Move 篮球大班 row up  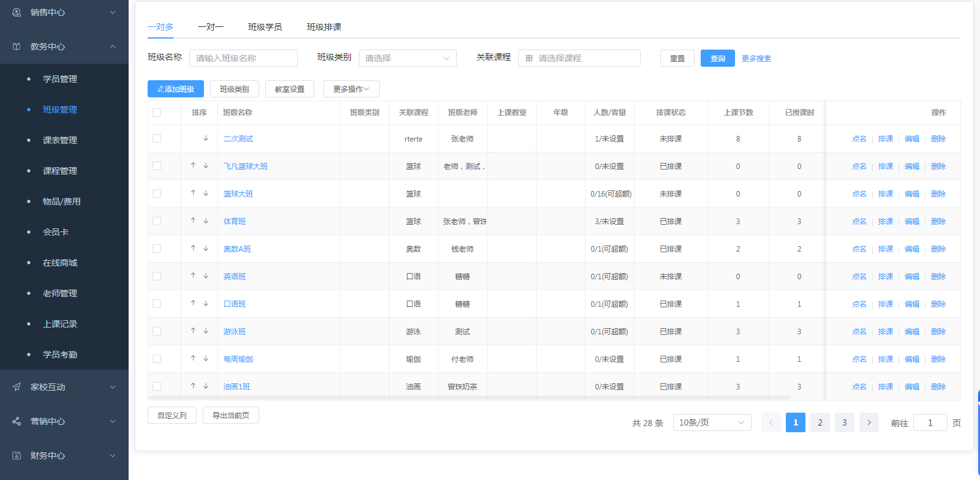coord(193,193)
